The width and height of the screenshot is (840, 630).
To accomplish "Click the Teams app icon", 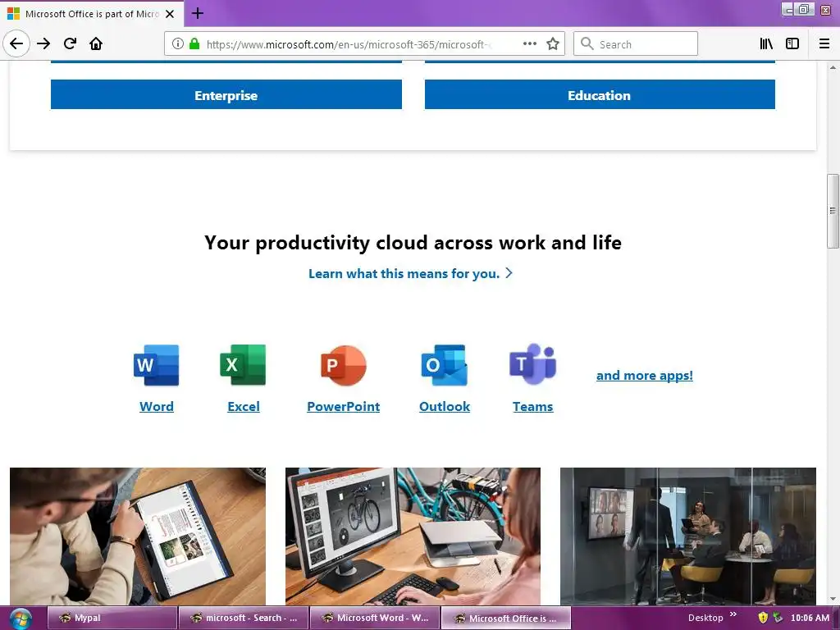I will tap(532, 364).
